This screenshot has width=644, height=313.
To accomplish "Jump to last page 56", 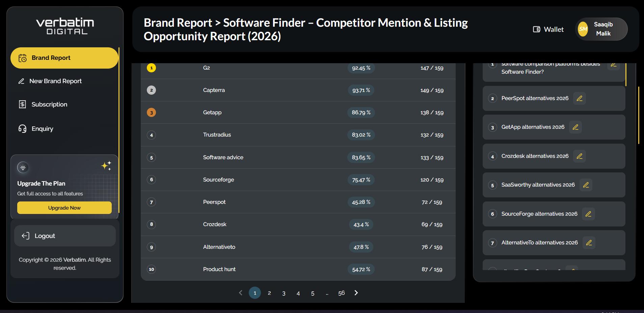I will 342,293.
